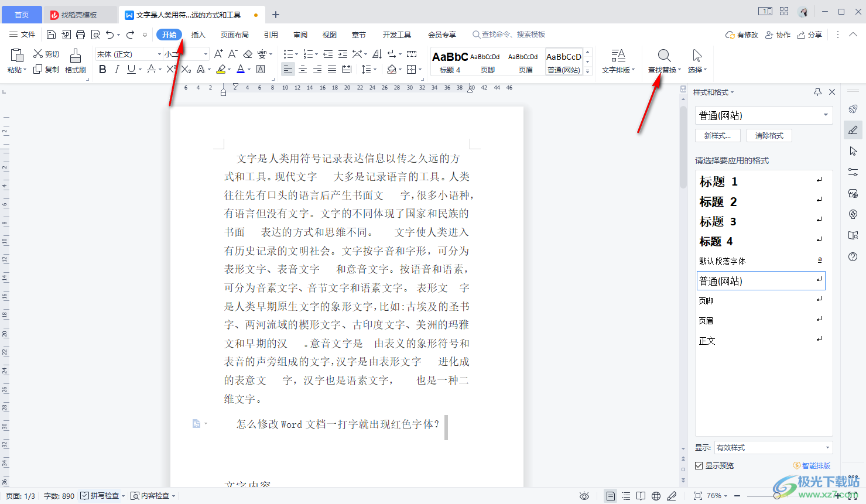Click the Paste (粘贴) clipboard icon
The width and height of the screenshot is (866, 504).
(17, 56)
